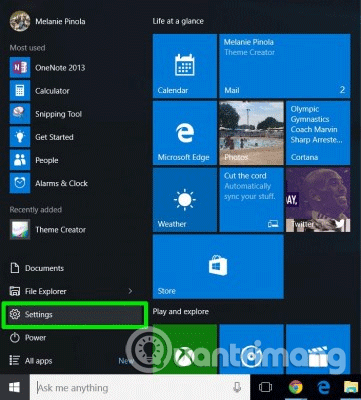The width and height of the screenshot is (361, 400).
Task: Open the Get Started lightbulb icon
Action: click(20, 137)
